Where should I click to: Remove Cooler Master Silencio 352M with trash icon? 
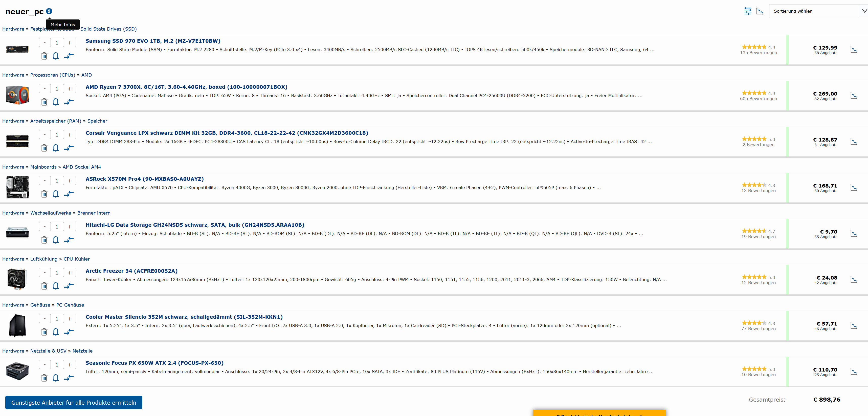click(x=44, y=332)
